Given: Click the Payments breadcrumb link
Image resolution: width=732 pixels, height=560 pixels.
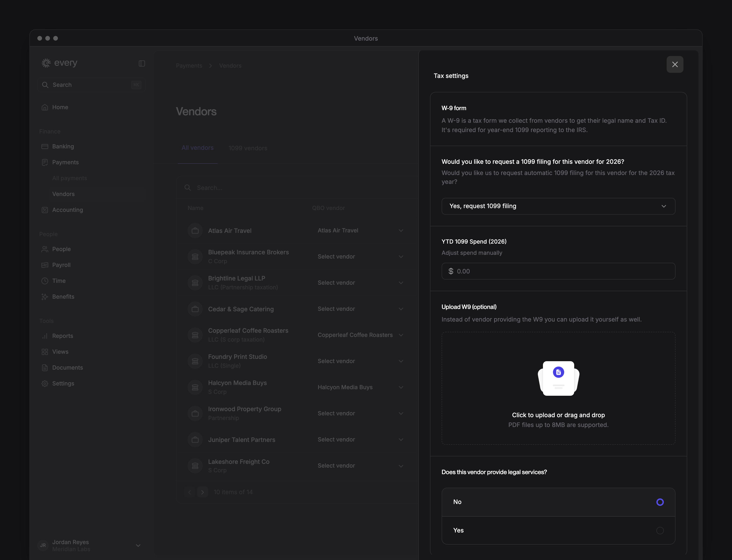Looking at the screenshot, I should pos(189,66).
